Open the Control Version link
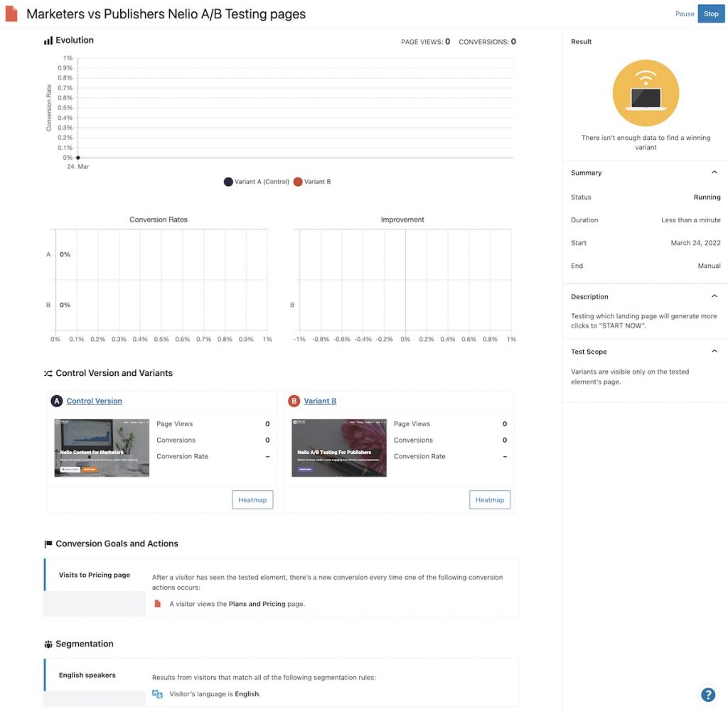 click(95, 401)
